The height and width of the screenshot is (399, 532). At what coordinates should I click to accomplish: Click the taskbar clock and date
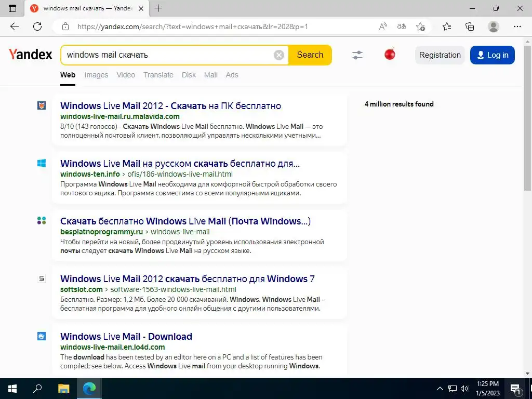tap(488, 389)
